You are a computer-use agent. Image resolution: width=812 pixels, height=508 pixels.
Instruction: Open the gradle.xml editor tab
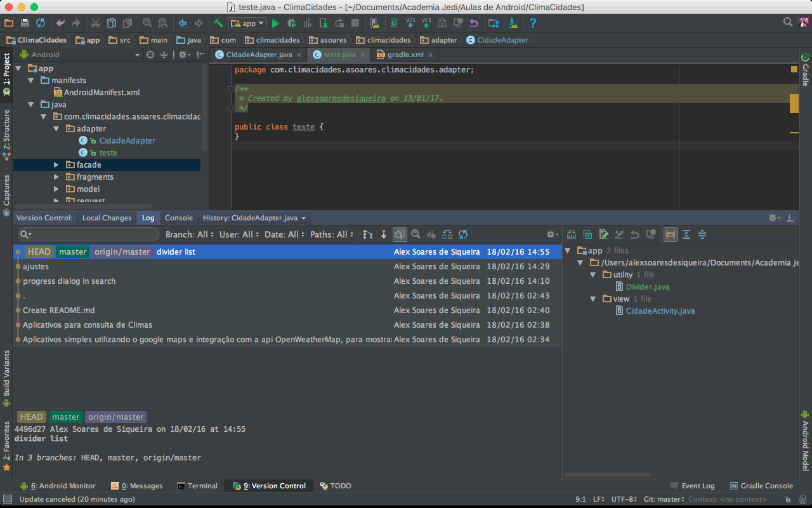[405, 55]
